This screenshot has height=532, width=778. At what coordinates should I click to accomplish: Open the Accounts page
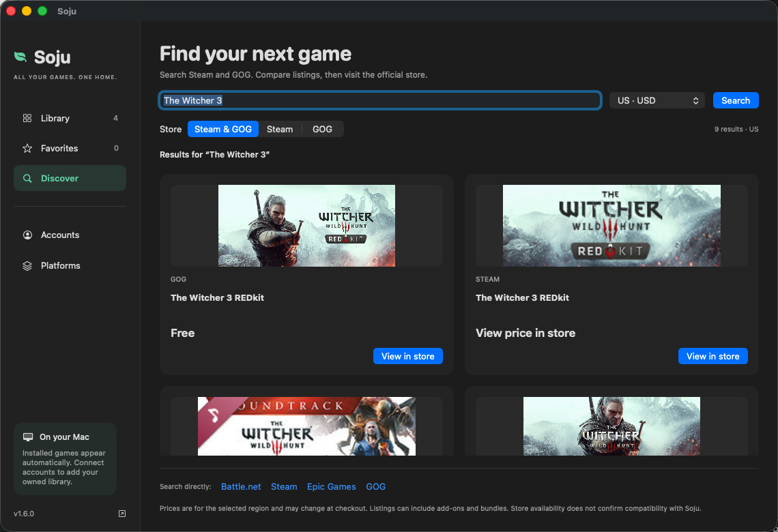(70, 235)
